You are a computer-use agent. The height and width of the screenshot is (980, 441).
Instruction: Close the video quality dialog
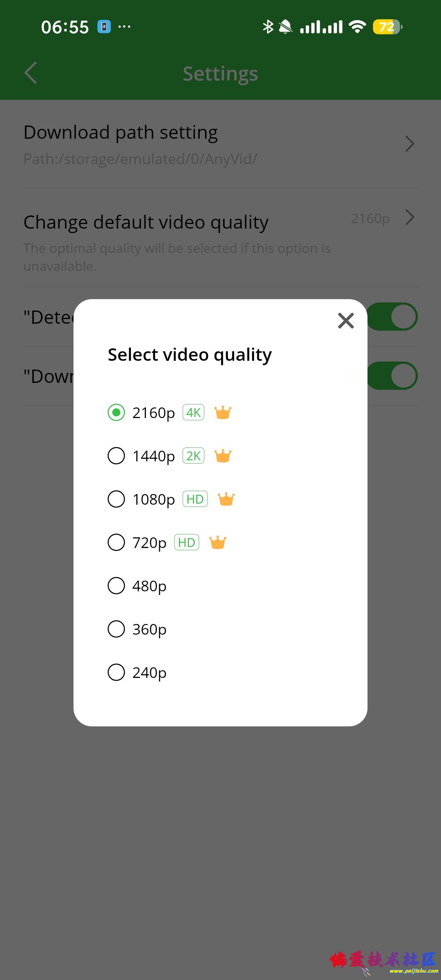point(346,321)
